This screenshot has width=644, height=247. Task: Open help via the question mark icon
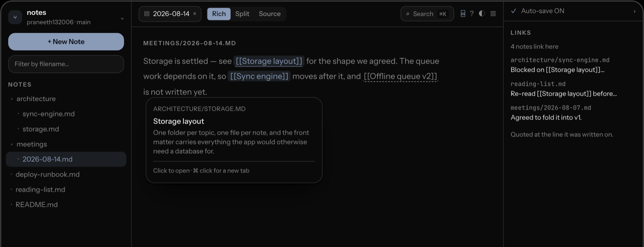click(472, 14)
